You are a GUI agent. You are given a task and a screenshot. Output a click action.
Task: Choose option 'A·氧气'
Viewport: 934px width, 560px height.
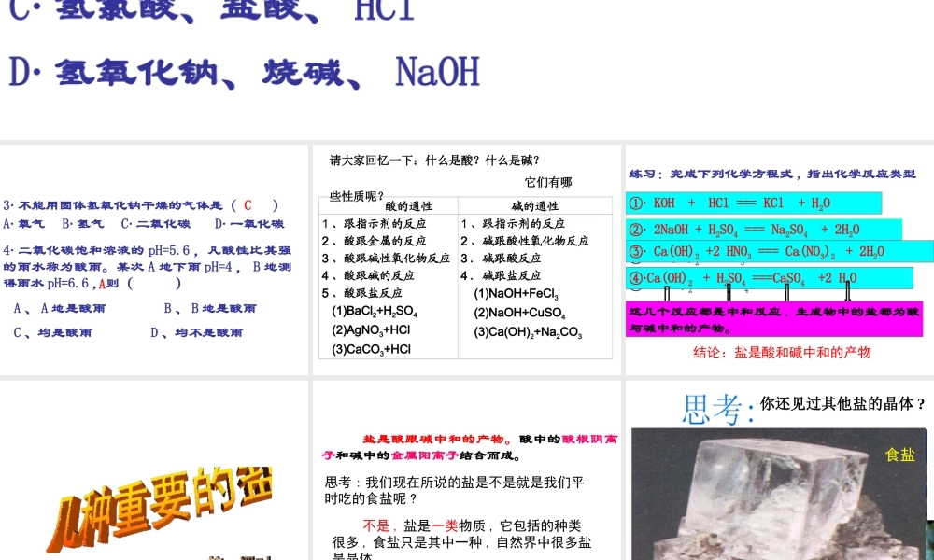[24, 224]
